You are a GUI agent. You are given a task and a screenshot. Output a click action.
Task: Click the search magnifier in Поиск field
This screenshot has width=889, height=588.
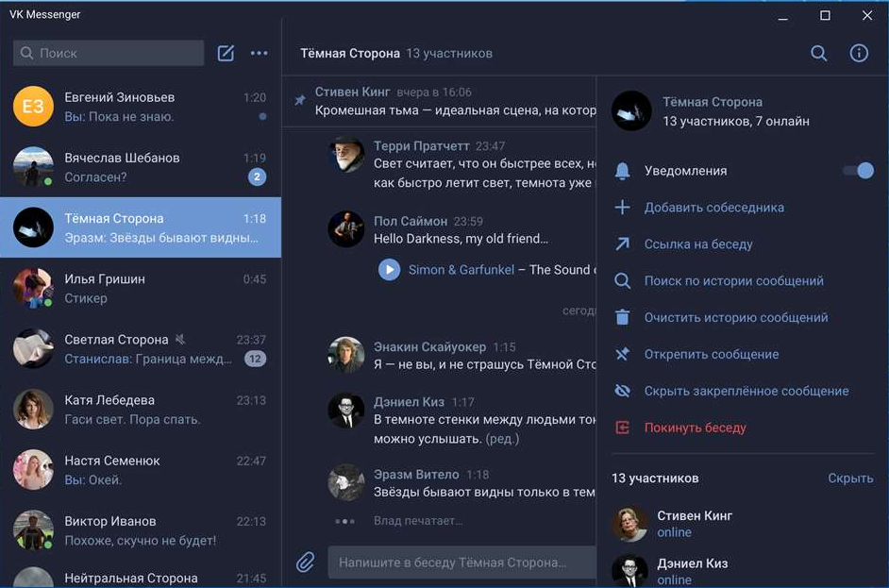tap(26, 53)
